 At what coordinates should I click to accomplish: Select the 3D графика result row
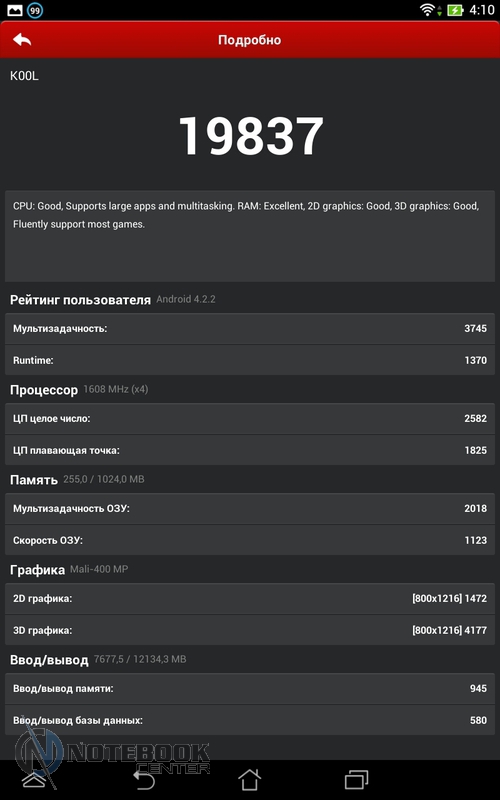point(249,630)
